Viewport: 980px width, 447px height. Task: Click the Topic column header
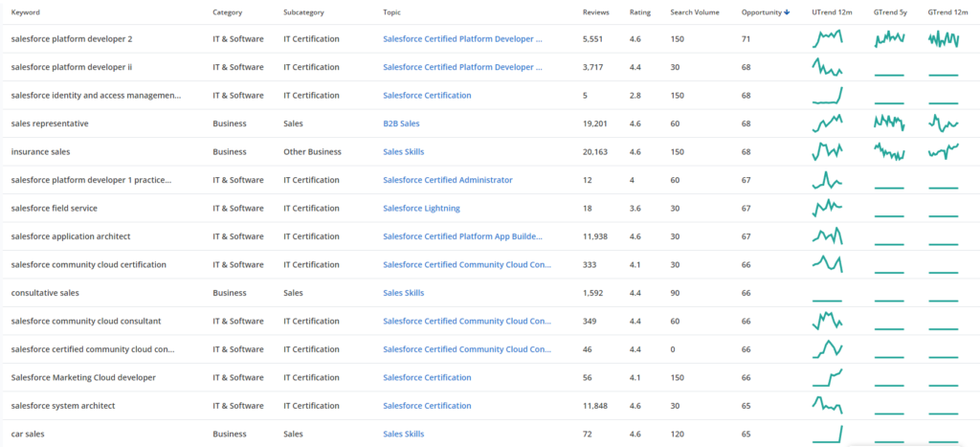[x=391, y=12]
